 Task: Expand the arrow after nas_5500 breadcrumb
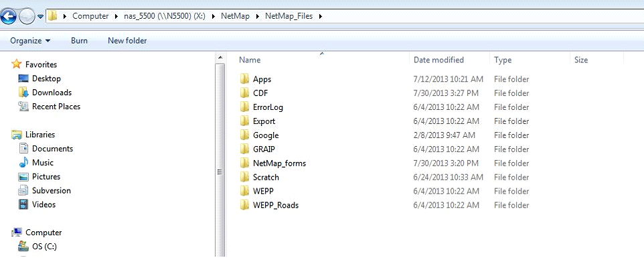(x=214, y=17)
